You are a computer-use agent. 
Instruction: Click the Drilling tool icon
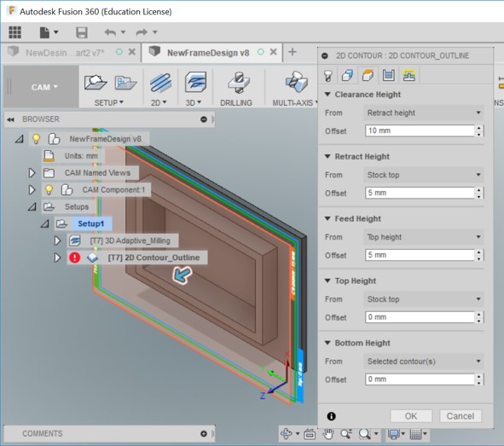pos(238,83)
